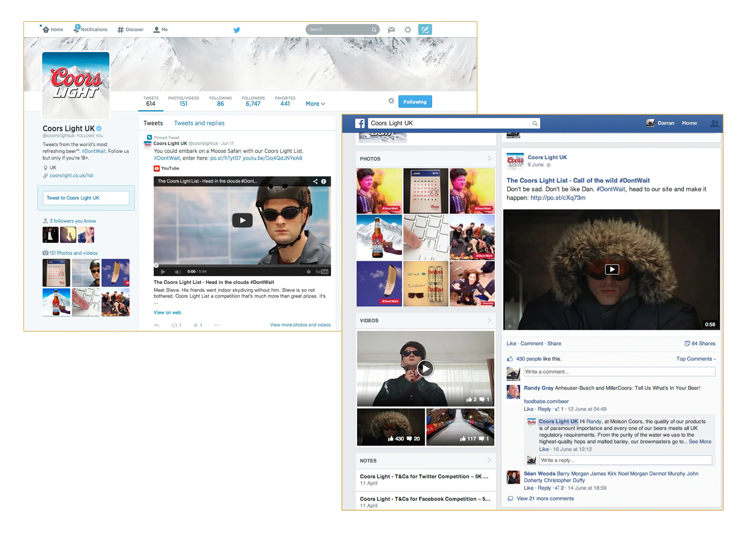Image resolution: width=756 pixels, height=535 pixels.
Task: Expand the Facebook Videos section arrow
Action: [489, 320]
